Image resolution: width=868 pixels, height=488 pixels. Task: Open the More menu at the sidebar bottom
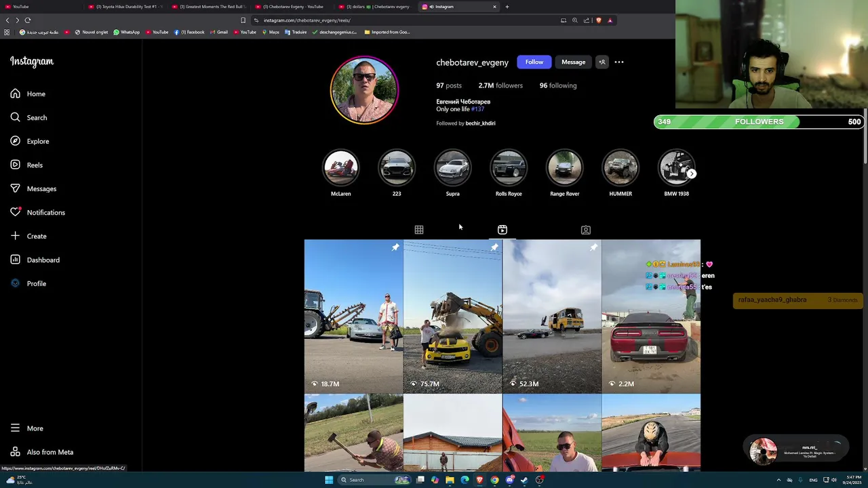click(26, 428)
